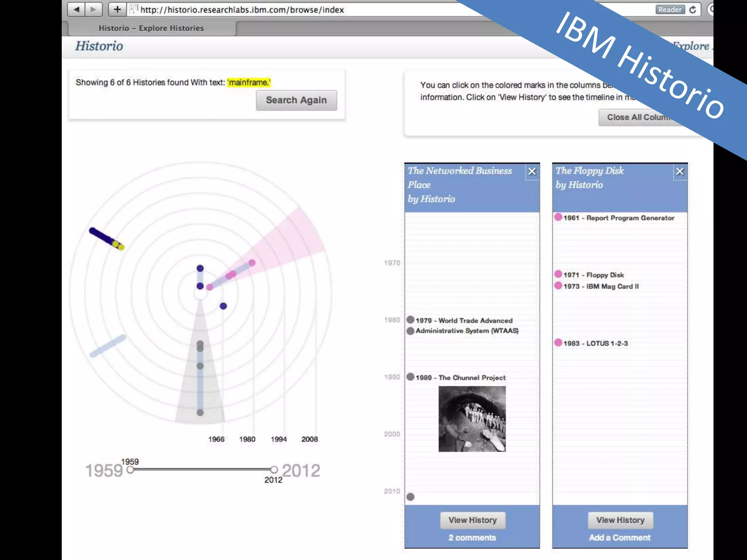747x560 pixels.
Task: Select pink 1961 Report Program Generator marker
Action: [558, 217]
